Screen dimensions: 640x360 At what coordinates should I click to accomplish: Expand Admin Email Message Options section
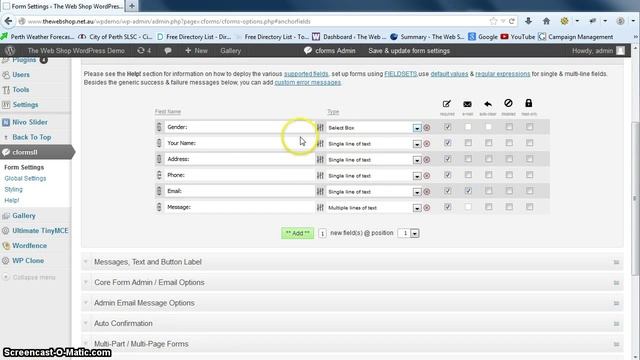click(352, 303)
